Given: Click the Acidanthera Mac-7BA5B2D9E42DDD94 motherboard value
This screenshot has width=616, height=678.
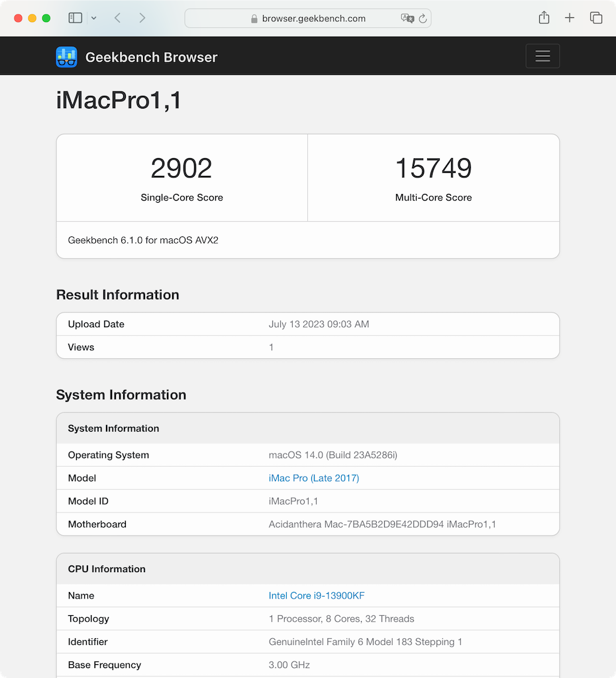Looking at the screenshot, I should (x=382, y=524).
